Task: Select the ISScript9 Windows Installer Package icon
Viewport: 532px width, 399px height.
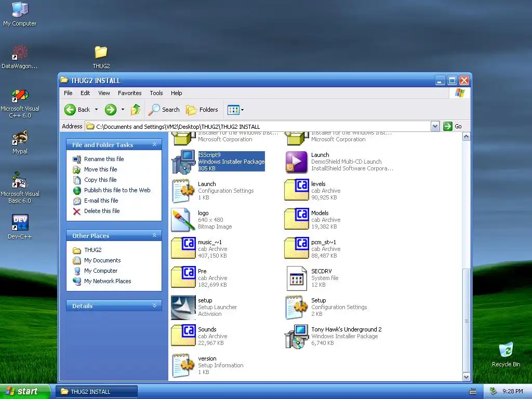Action: (183, 162)
